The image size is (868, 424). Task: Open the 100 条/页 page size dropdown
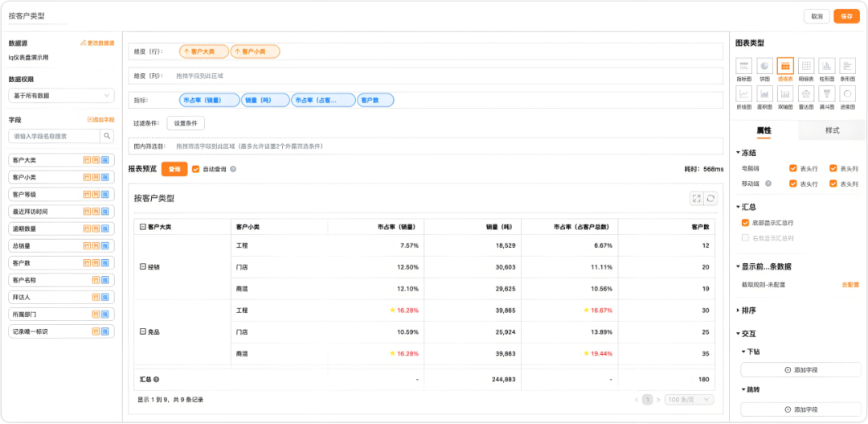[690, 400]
